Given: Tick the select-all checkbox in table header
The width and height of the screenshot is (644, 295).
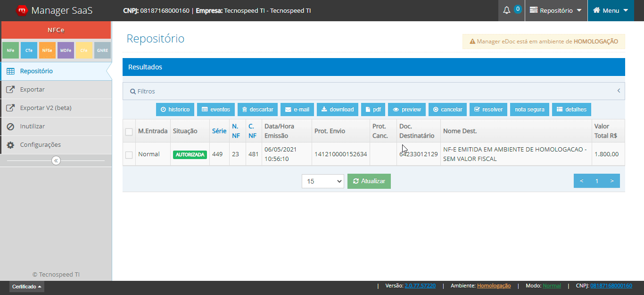Looking at the screenshot, I should point(129,132).
